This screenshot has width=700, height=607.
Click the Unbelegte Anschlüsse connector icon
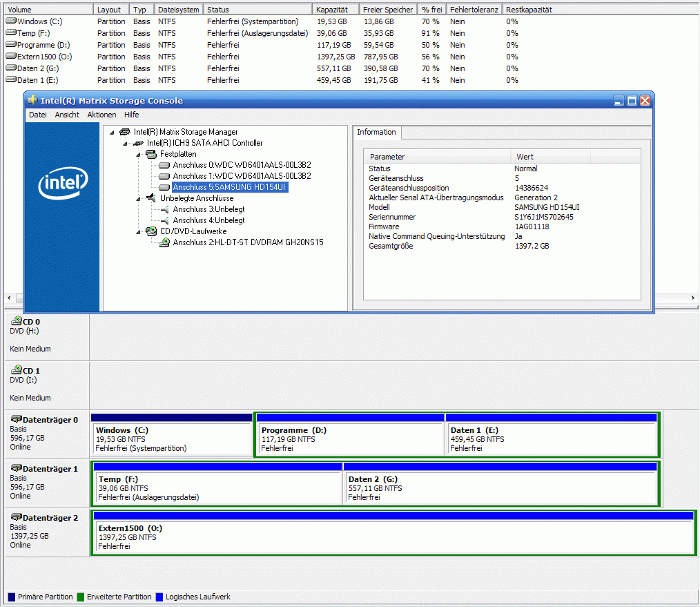[x=151, y=198]
